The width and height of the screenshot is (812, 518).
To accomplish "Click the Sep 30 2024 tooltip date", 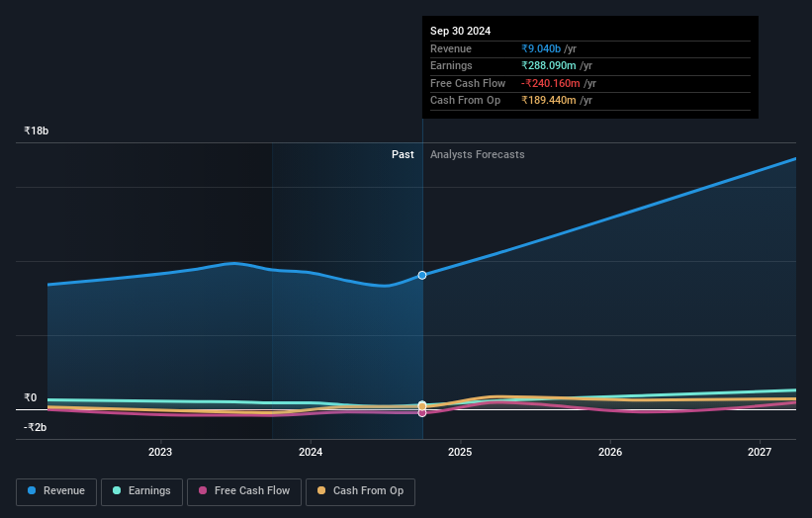I will [x=460, y=31].
